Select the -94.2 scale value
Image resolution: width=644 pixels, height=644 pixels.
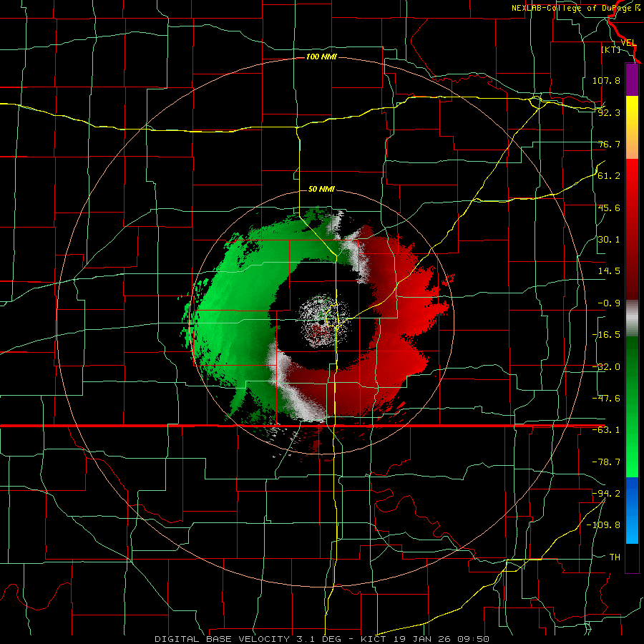(x=606, y=494)
